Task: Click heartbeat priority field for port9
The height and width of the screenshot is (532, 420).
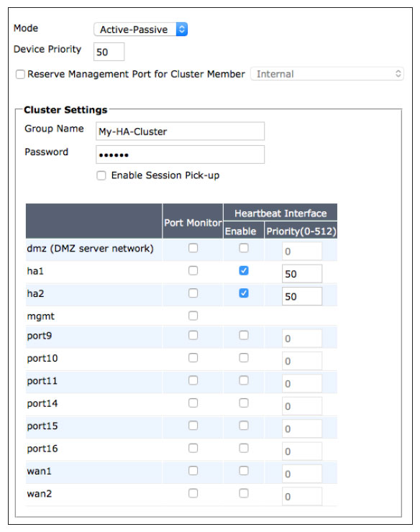Action: (x=302, y=339)
